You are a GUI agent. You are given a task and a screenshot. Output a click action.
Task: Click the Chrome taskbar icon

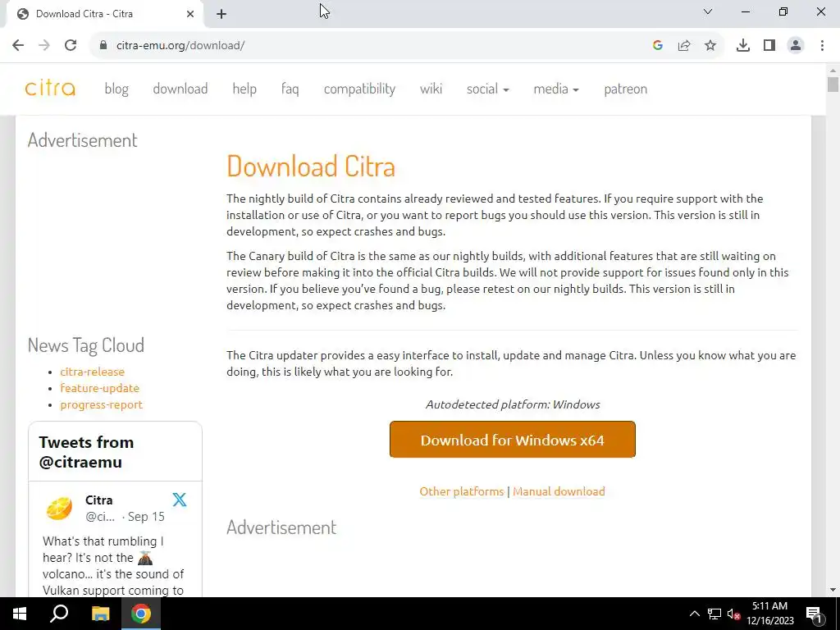click(141, 614)
